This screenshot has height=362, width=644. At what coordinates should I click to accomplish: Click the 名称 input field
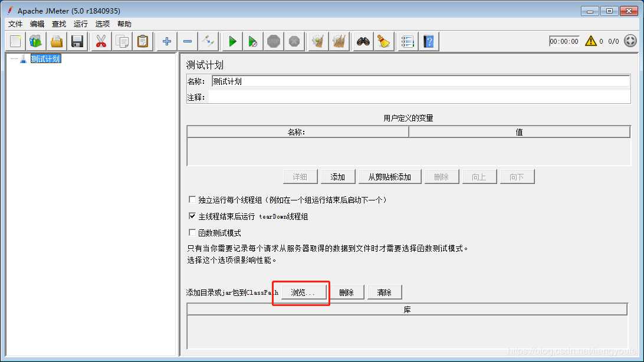point(420,81)
